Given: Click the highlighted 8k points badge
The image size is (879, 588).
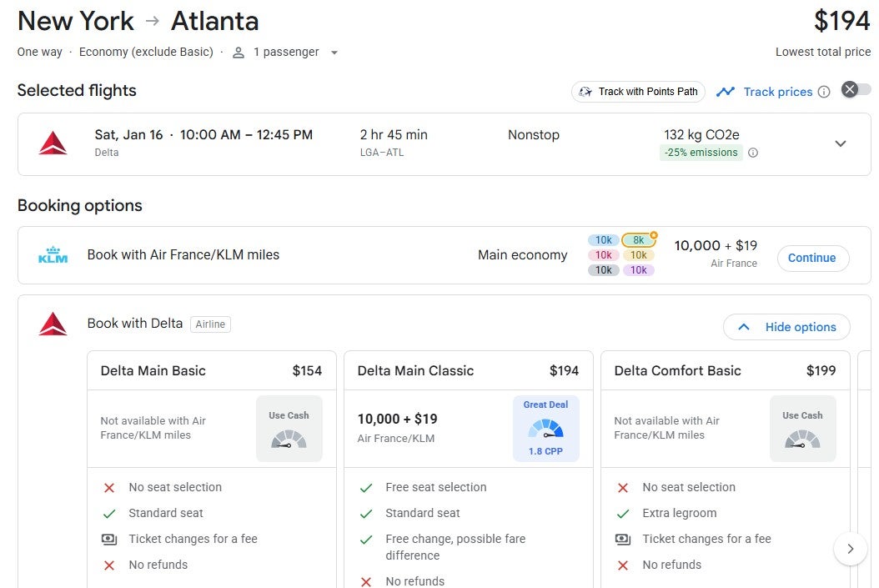Looking at the screenshot, I should click(639, 240).
